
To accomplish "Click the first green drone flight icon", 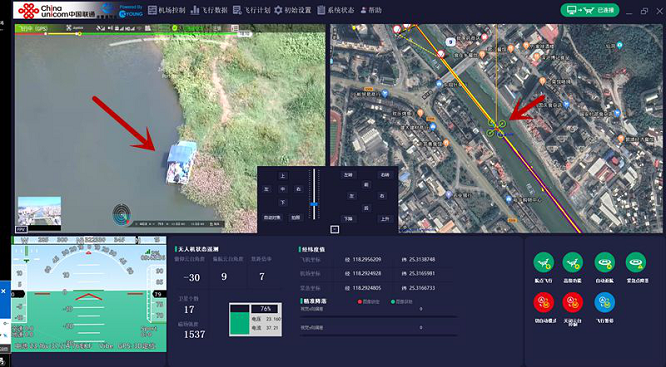I will pyautogui.click(x=544, y=263).
